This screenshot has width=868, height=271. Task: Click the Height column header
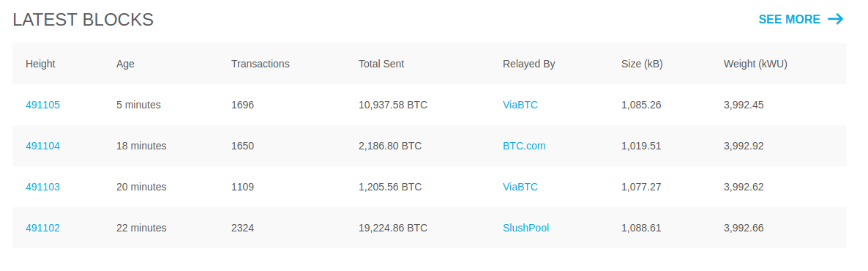click(x=40, y=64)
